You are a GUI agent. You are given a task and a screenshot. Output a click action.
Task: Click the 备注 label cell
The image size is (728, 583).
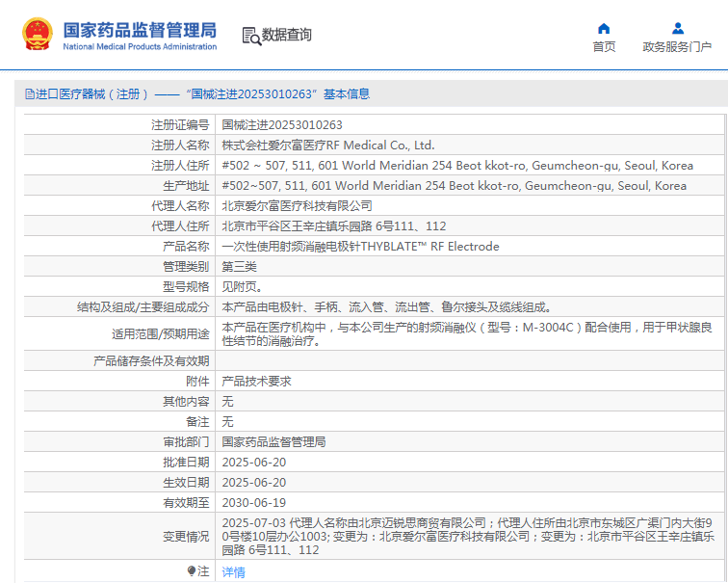point(119,421)
